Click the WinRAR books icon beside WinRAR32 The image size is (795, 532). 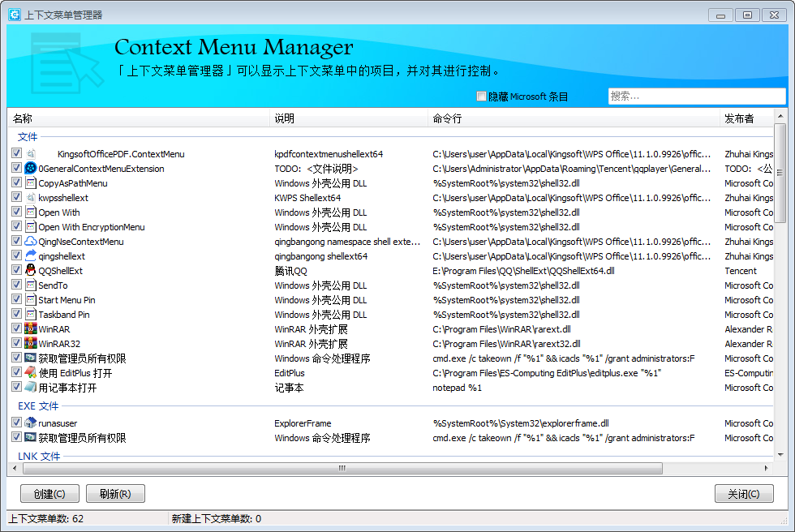tap(31, 344)
